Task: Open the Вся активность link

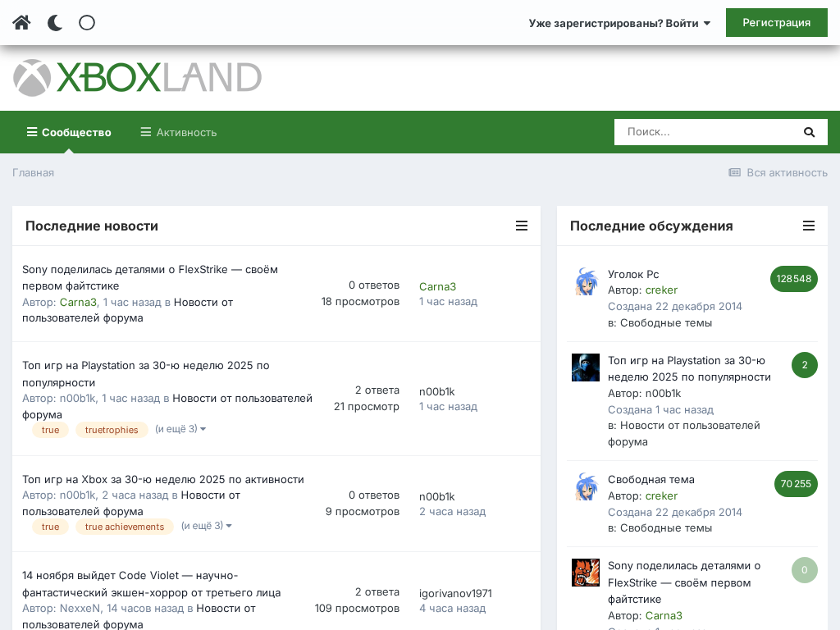Action: point(778,172)
